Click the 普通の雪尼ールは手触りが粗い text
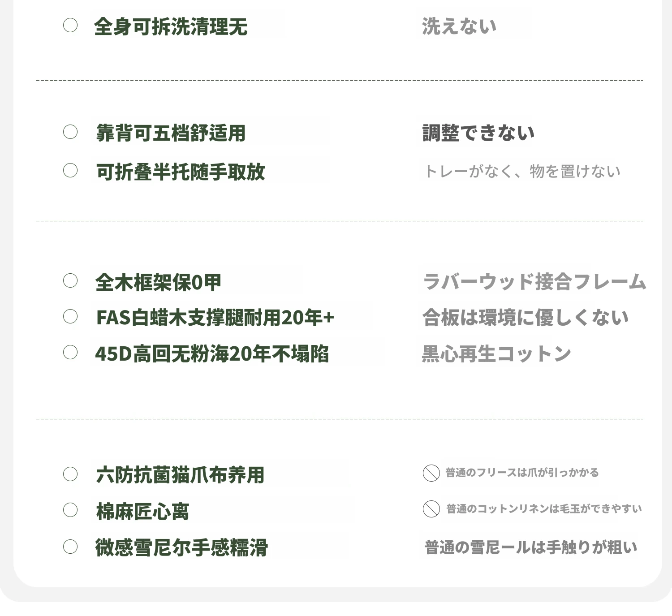 [531, 547]
